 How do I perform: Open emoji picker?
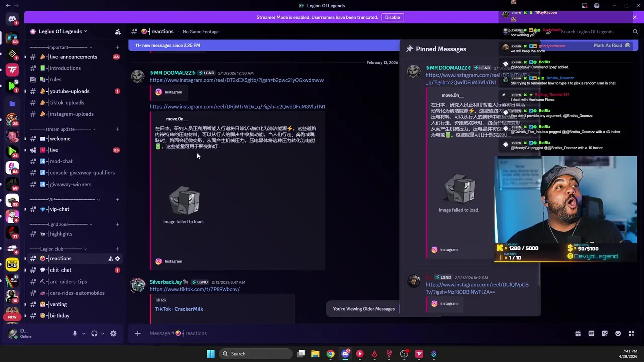tap(618, 333)
